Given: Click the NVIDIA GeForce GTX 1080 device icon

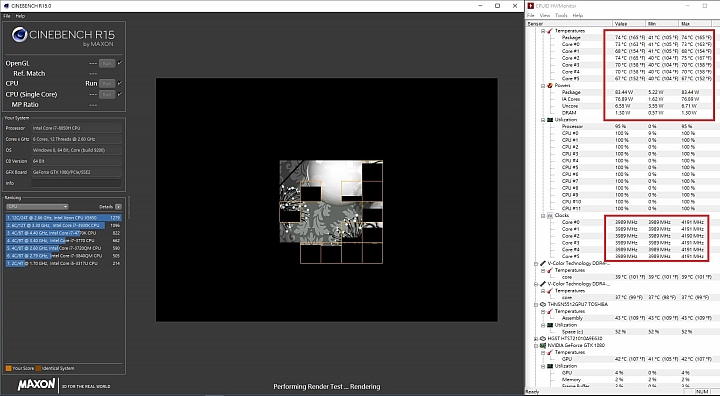Looking at the screenshot, I should (543, 345).
